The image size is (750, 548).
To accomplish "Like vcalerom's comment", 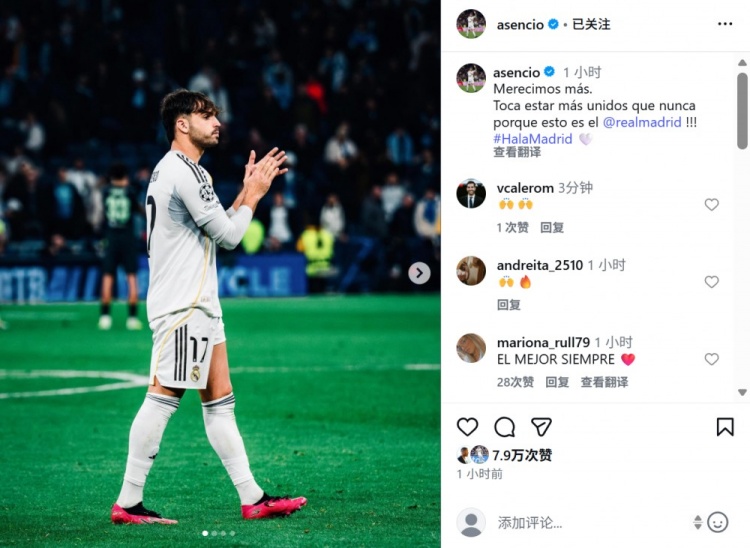I will coord(712,205).
